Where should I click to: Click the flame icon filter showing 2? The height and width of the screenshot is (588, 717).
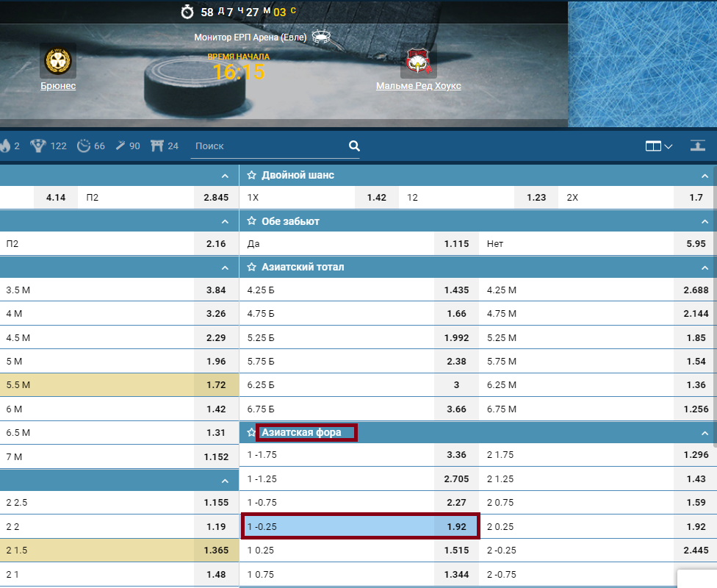[x=6, y=146]
